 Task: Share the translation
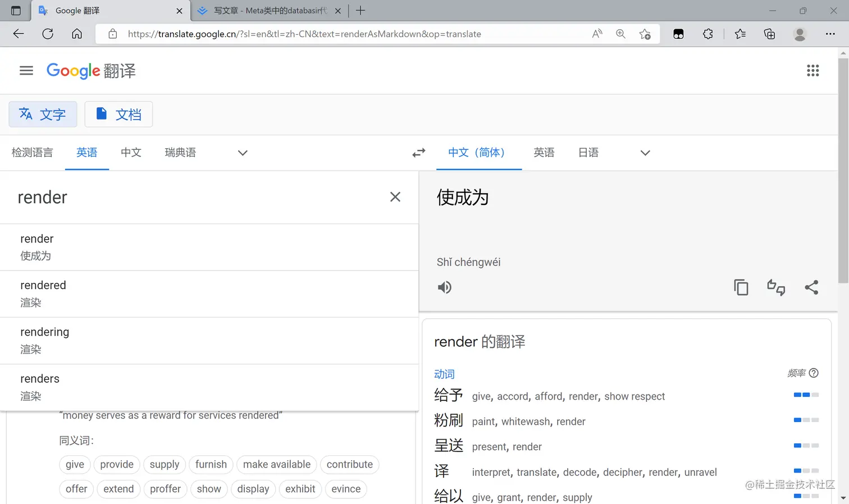811,287
